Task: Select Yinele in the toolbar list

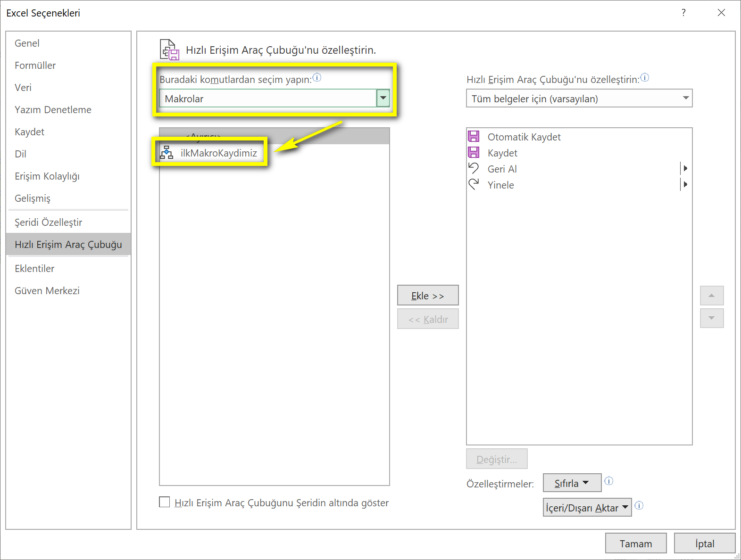Action: [579, 185]
